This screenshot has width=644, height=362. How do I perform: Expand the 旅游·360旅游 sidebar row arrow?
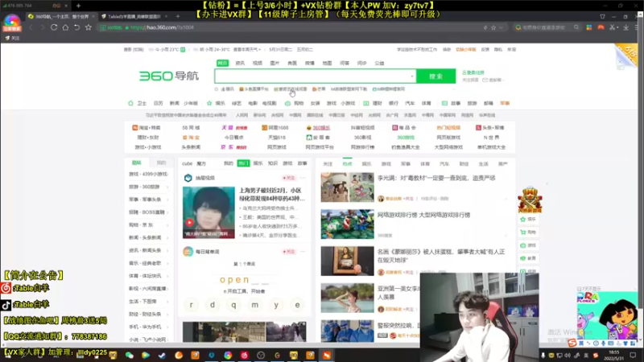point(167,187)
